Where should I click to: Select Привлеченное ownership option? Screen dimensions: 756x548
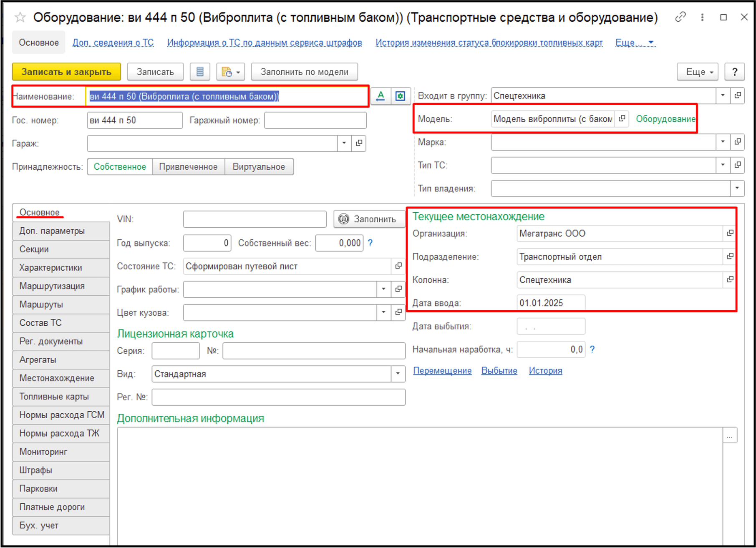tap(188, 167)
